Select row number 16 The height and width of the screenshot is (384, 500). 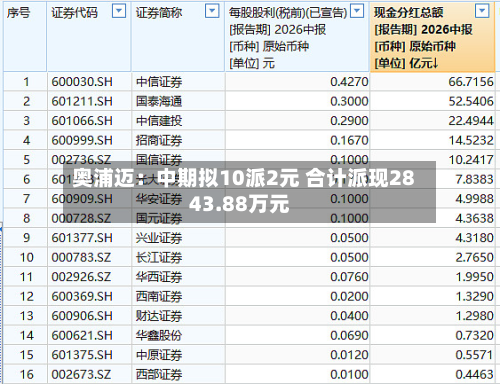[x=26, y=374]
